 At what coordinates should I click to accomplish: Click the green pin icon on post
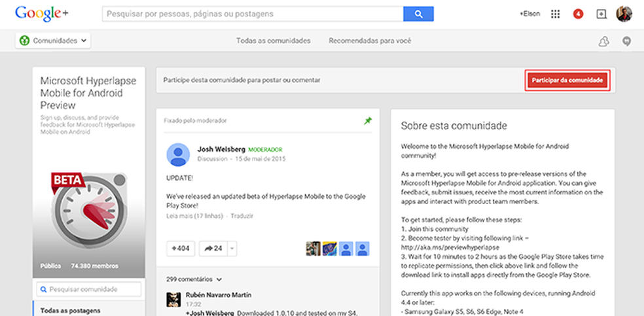(x=368, y=120)
